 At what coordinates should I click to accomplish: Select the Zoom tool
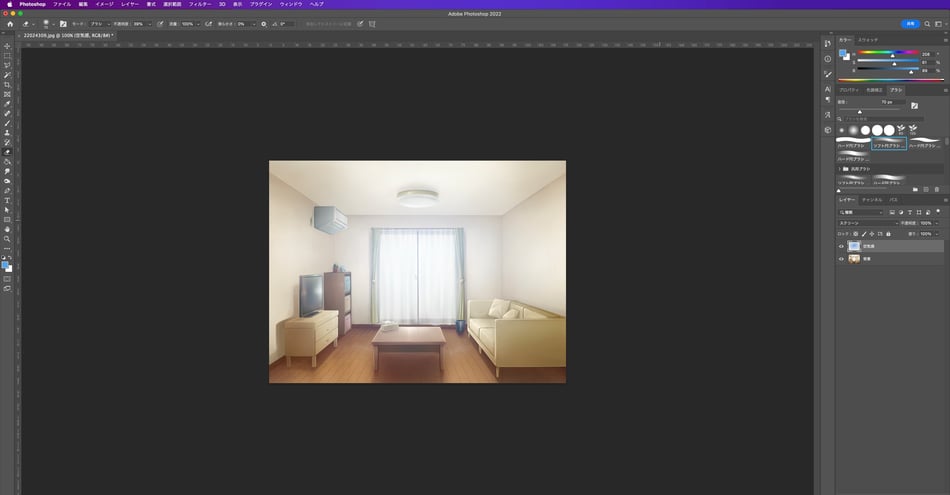coord(7,239)
